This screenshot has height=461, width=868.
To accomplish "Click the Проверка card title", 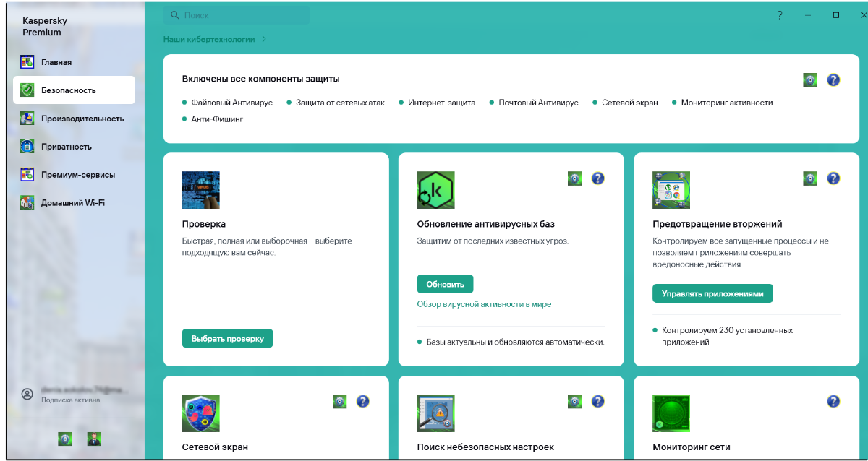I will pyautogui.click(x=204, y=224).
